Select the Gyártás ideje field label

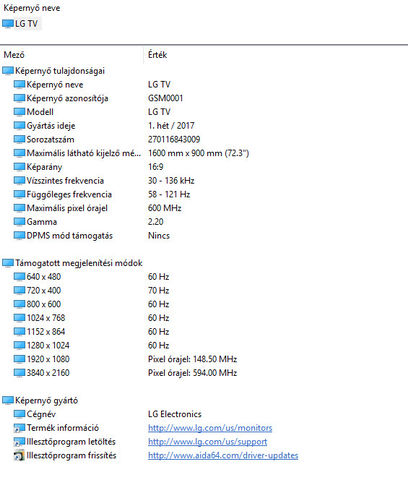[51, 126]
